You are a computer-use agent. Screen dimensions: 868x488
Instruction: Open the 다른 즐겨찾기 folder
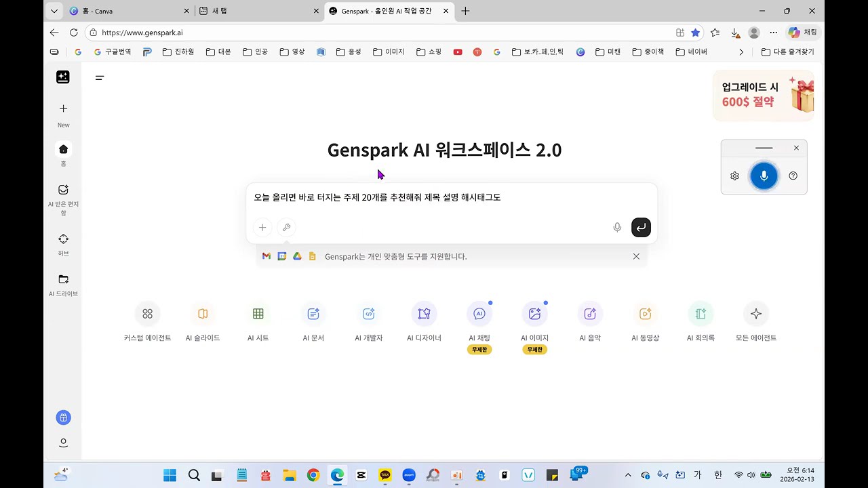click(787, 52)
